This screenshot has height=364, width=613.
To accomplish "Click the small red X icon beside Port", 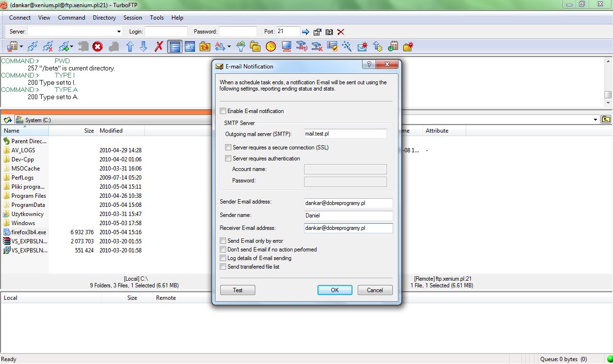I will 341,32.
